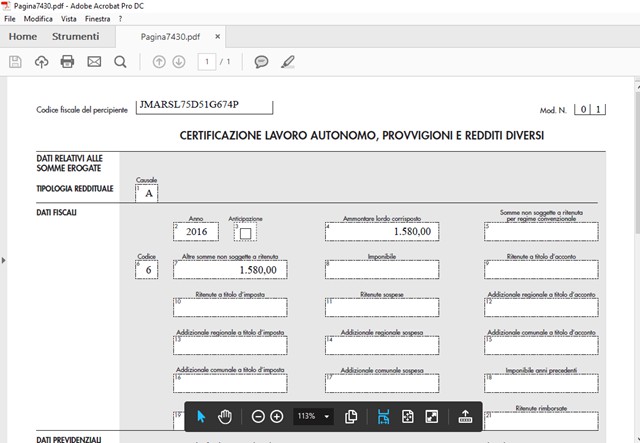The height and width of the screenshot is (443, 640).
Task: Click the DATI PREVIDENZIALI section label
Action: pyautogui.click(x=69, y=439)
